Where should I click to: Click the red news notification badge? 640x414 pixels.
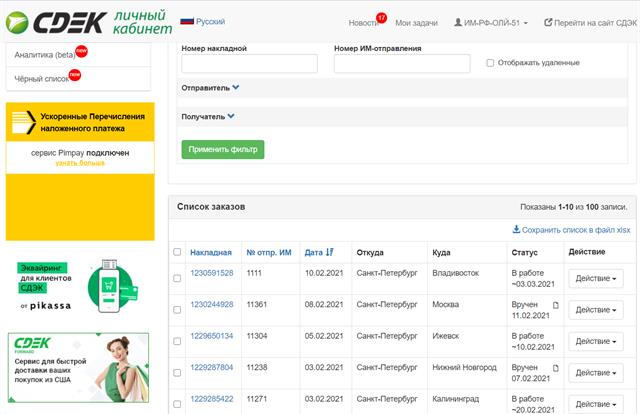[x=381, y=17]
